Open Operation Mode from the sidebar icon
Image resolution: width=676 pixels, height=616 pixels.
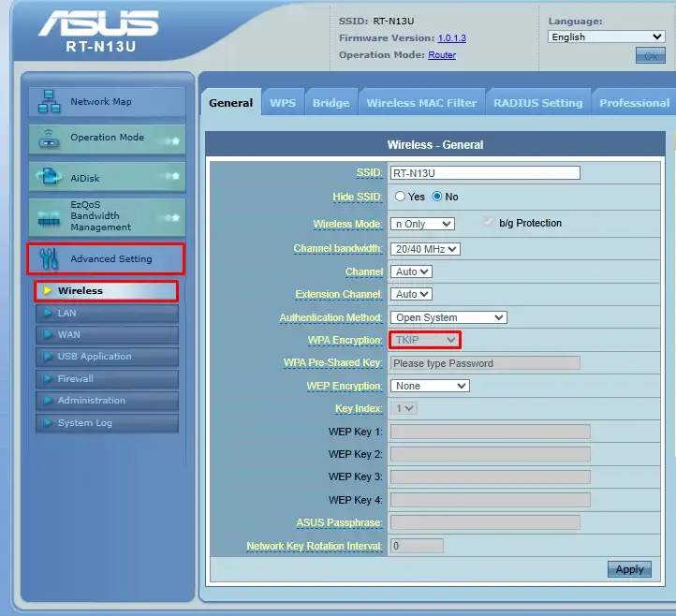(49, 139)
